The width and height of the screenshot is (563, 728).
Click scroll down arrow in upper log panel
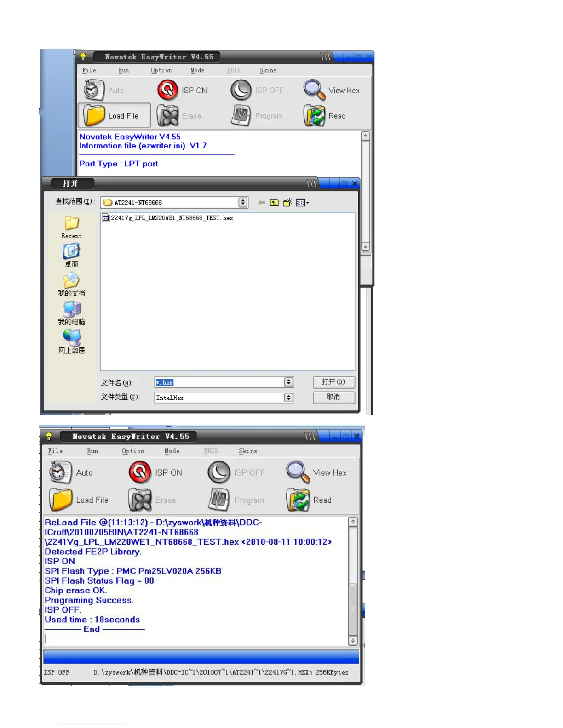[365, 246]
